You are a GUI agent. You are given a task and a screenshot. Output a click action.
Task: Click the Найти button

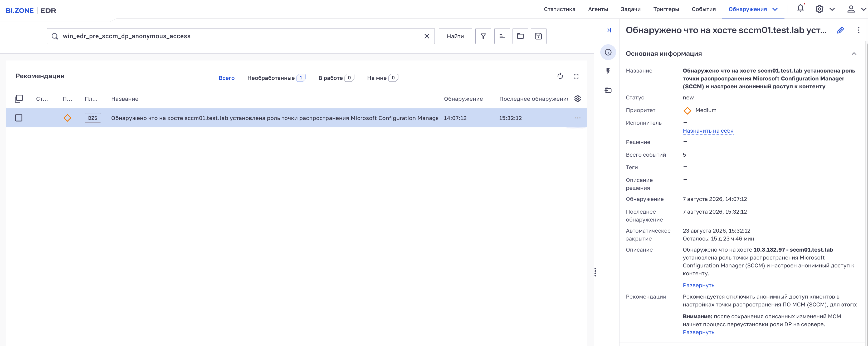pyautogui.click(x=455, y=36)
